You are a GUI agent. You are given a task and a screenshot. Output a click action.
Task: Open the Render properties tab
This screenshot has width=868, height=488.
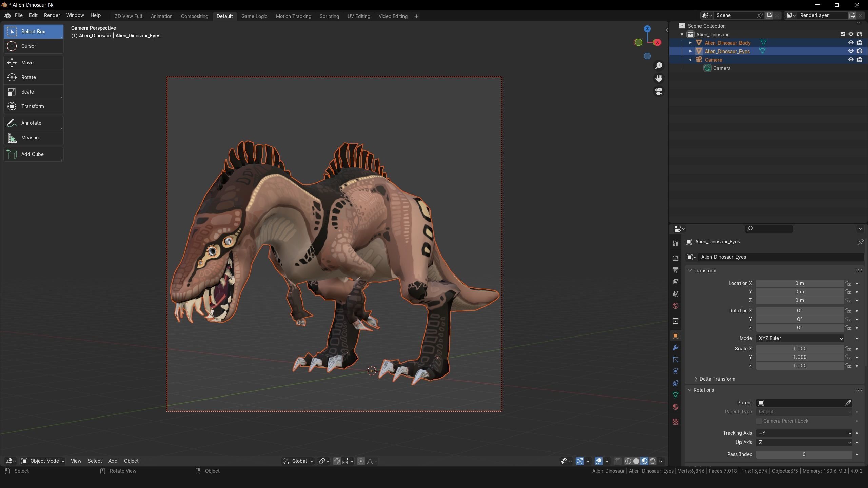point(675,258)
